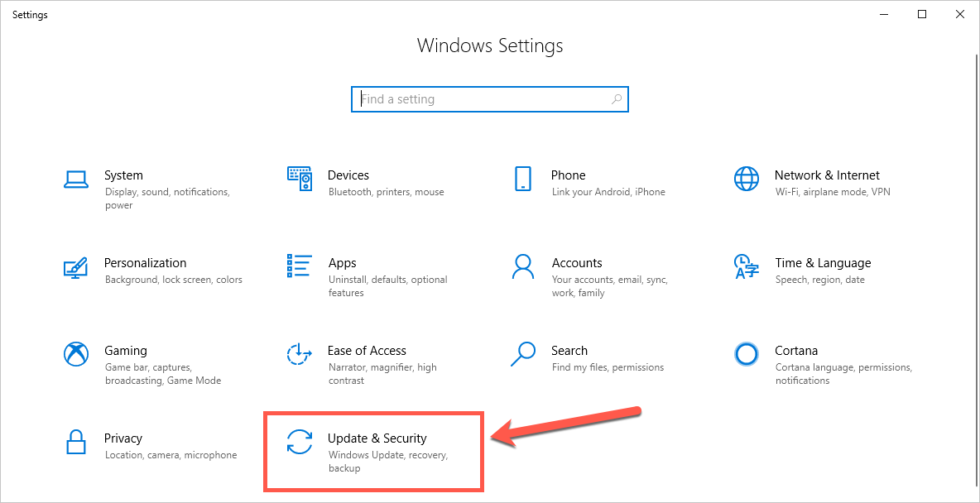Select the Gaming title
980x503 pixels.
[x=126, y=351]
